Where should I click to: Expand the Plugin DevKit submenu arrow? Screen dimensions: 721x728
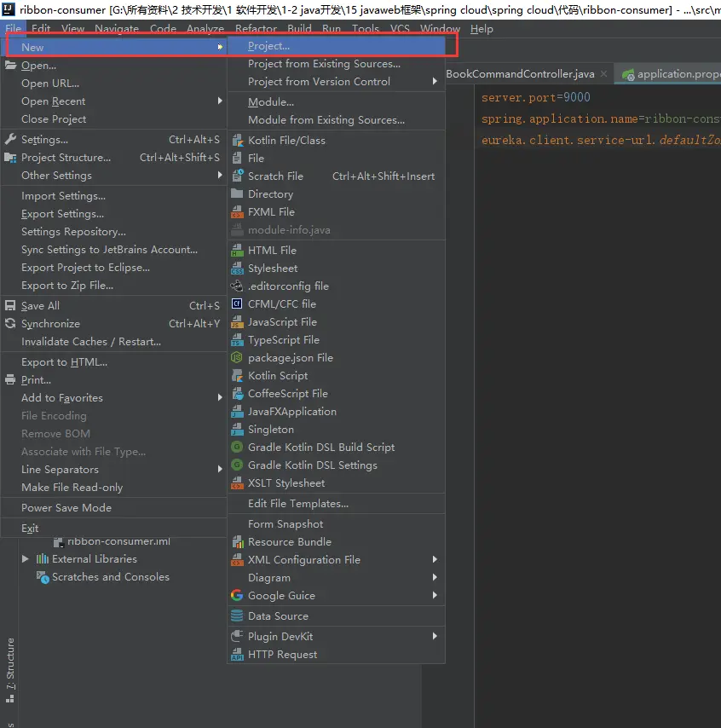[435, 636]
